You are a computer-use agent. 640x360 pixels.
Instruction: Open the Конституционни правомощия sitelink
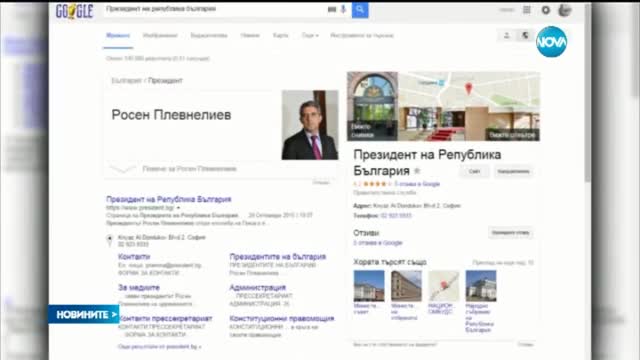point(282,318)
